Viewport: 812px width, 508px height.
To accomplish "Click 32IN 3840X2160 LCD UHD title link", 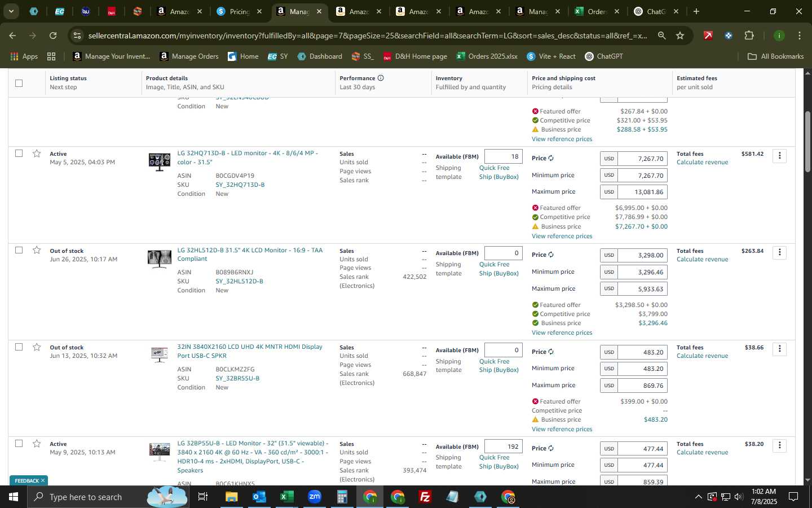I will pos(250,351).
